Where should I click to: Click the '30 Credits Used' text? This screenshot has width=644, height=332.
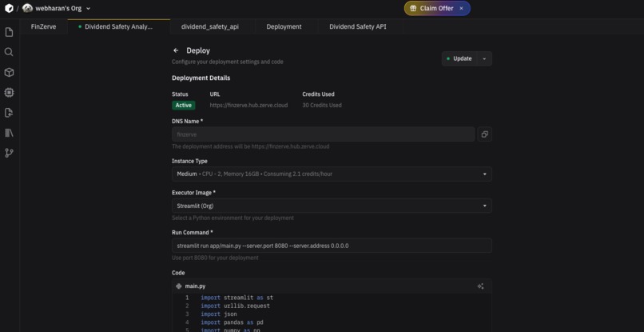[322, 106]
